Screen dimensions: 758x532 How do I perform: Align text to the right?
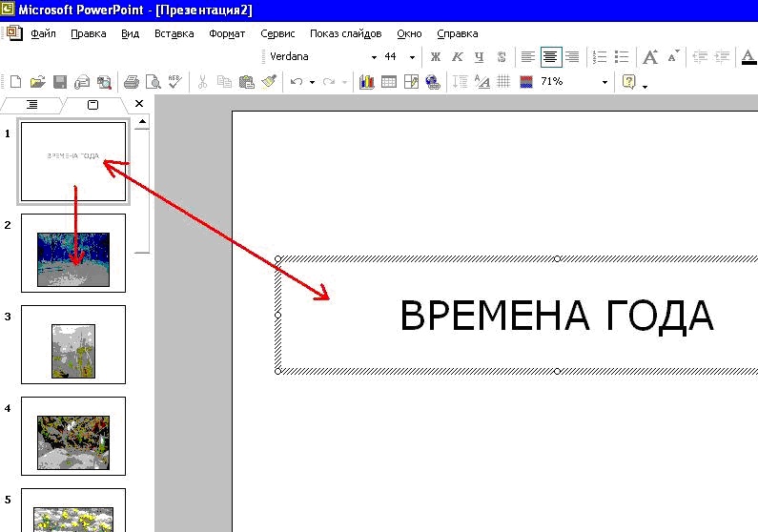pyautogui.click(x=572, y=57)
